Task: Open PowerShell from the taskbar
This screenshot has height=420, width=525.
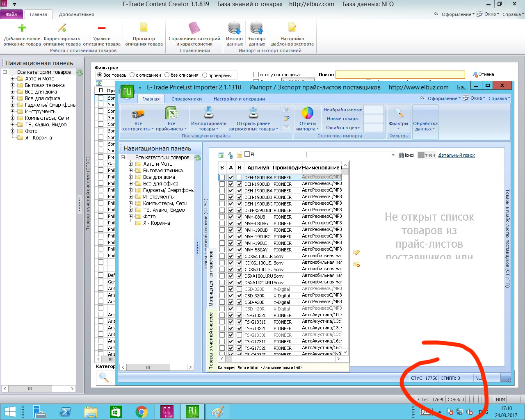Action: pyautogui.click(x=65, y=411)
